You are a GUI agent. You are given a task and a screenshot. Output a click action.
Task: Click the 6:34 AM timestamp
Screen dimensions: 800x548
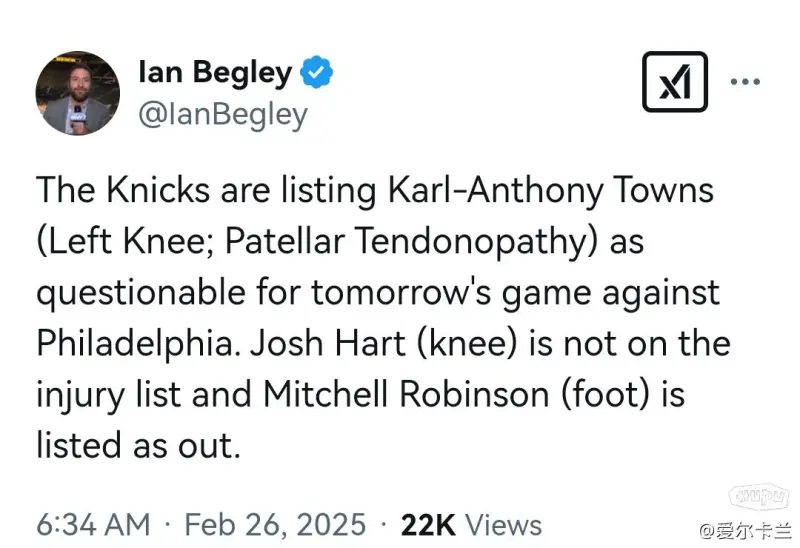coord(93,524)
